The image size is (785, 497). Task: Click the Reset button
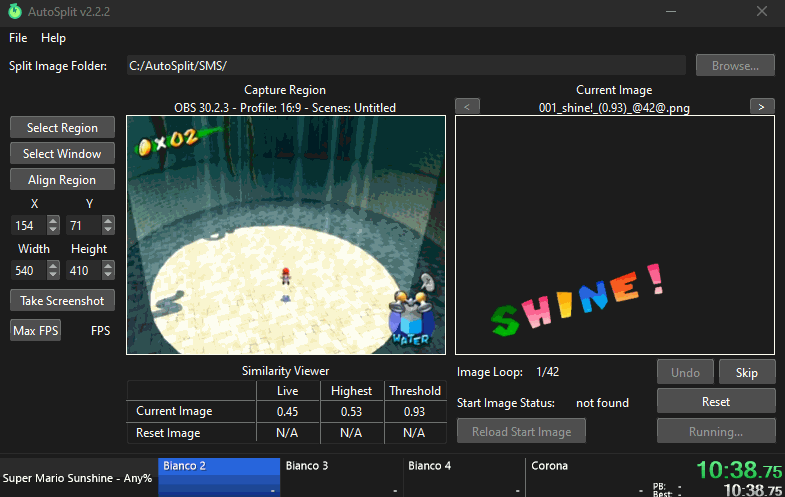716,401
